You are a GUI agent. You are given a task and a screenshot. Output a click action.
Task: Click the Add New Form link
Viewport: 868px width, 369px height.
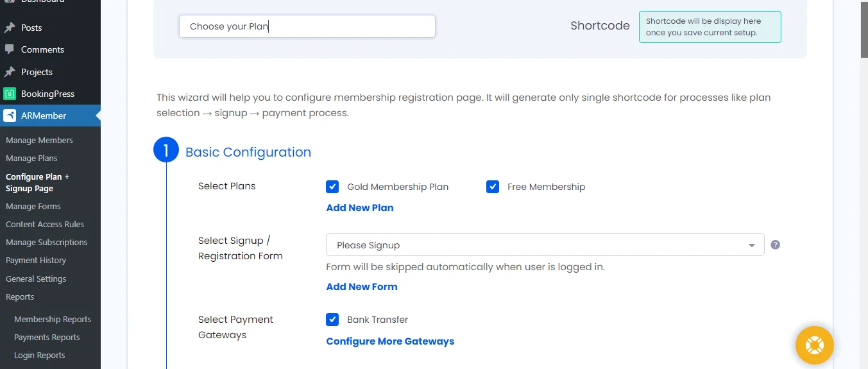click(x=362, y=287)
